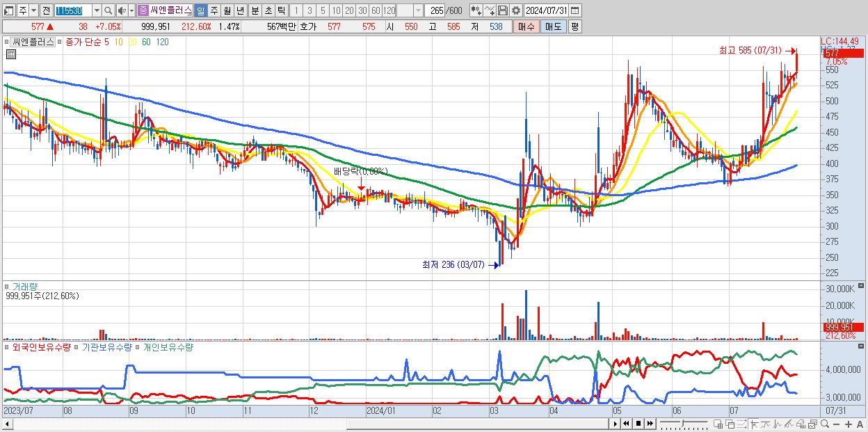Click the 평 button
This screenshot has height=432, width=868.
(x=574, y=26)
